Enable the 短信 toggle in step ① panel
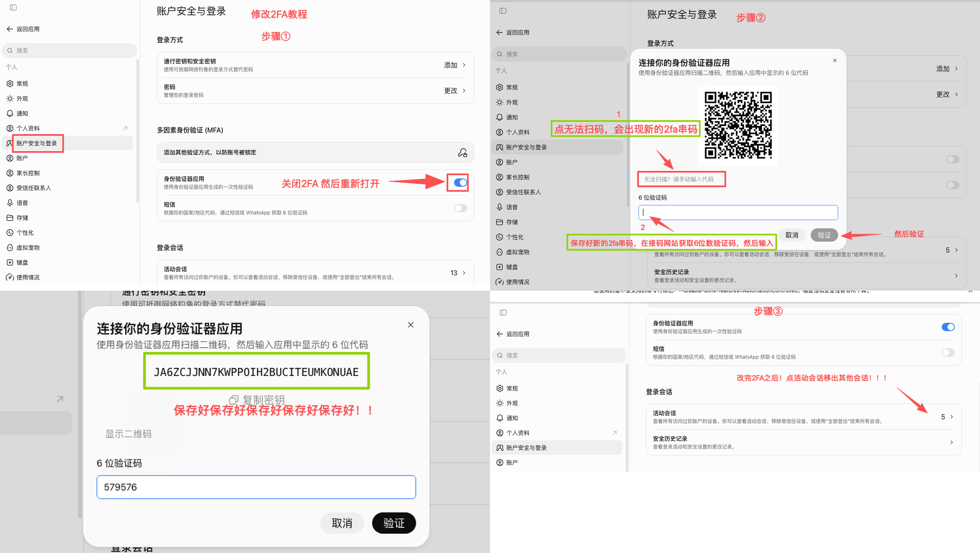 [460, 208]
